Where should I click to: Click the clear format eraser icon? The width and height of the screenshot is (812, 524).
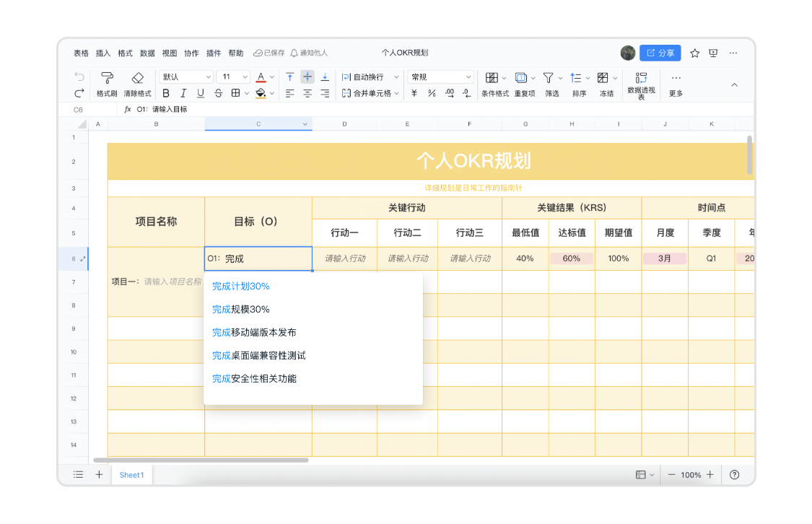point(137,78)
